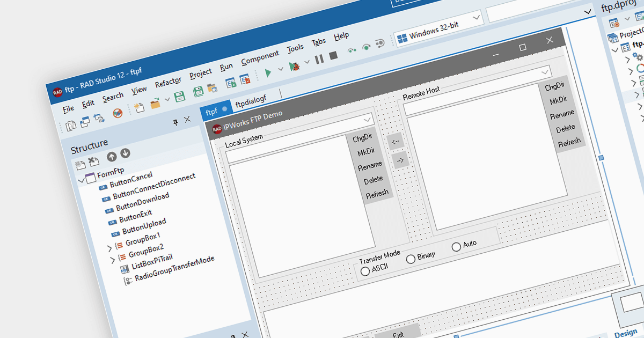The image size is (644, 338).
Task: Click the Stop program square icon
Action: [333, 56]
